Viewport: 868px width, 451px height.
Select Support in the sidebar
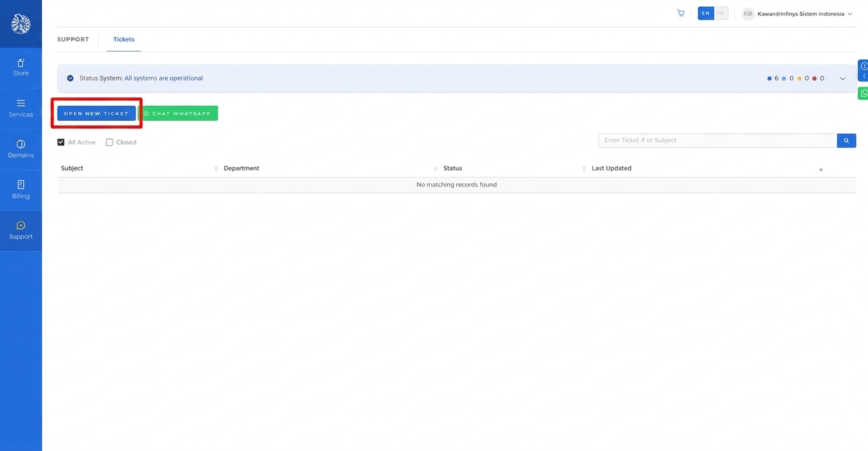[21, 230]
